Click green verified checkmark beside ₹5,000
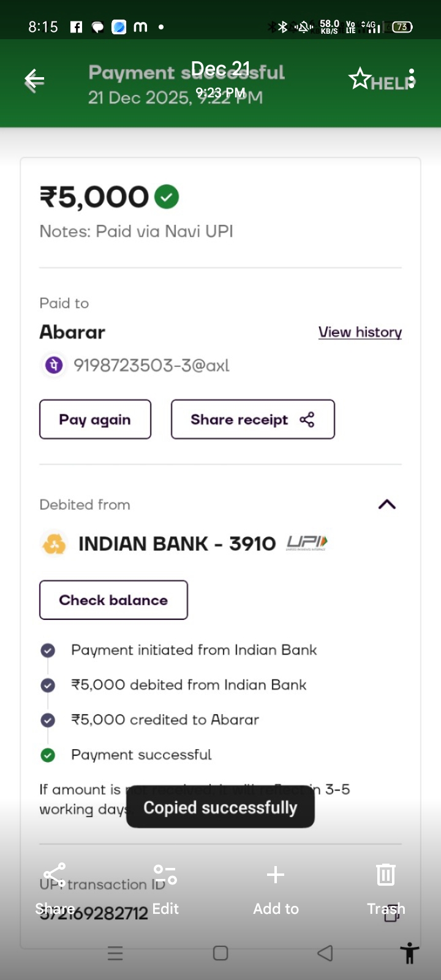 click(x=167, y=197)
